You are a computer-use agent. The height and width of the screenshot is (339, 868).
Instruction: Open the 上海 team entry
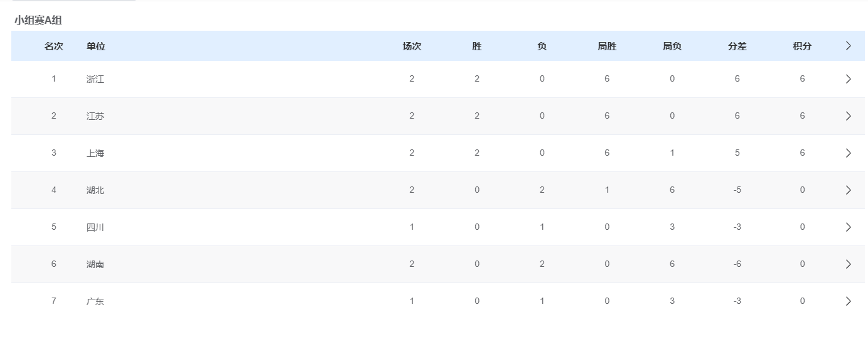click(x=95, y=153)
